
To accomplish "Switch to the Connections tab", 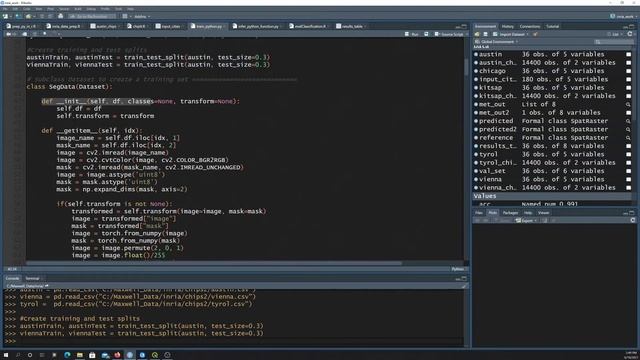I will pos(530,26).
